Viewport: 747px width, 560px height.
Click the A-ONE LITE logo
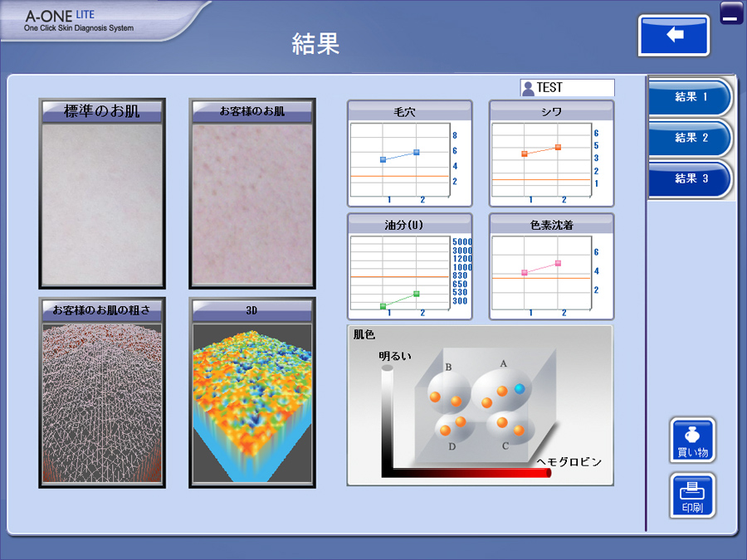coord(79,20)
